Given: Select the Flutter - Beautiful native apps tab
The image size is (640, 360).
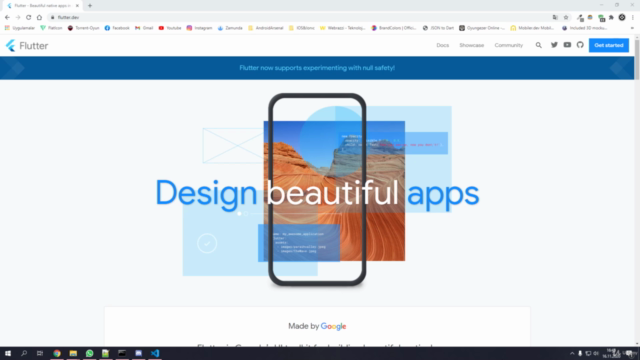Looking at the screenshot, I should [42, 6].
